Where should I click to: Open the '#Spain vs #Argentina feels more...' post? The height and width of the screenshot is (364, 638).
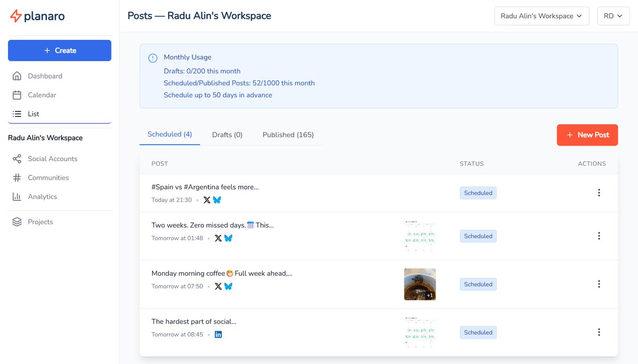[x=205, y=187]
